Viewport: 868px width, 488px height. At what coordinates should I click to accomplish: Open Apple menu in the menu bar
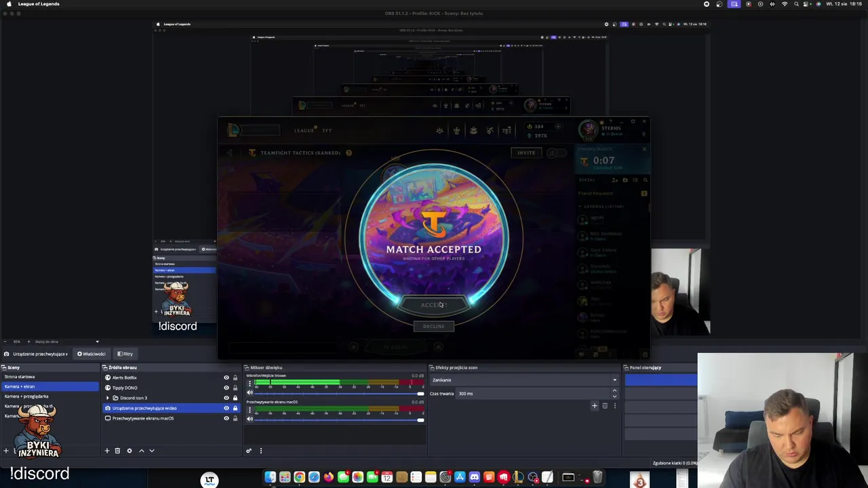point(9,4)
